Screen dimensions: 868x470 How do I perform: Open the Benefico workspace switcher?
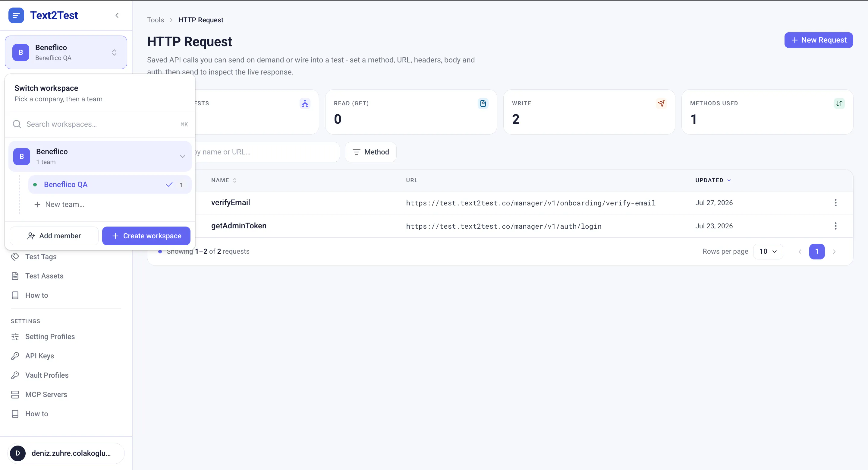click(x=66, y=52)
